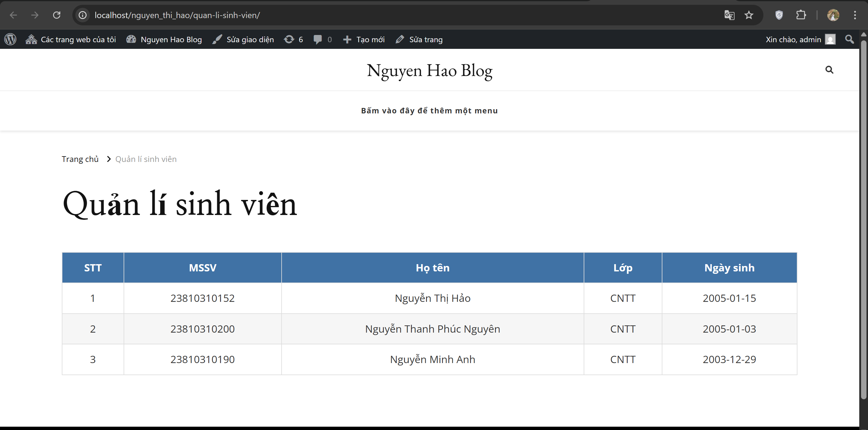Click the Quản lí sinh viên page heading

pyautogui.click(x=180, y=204)
